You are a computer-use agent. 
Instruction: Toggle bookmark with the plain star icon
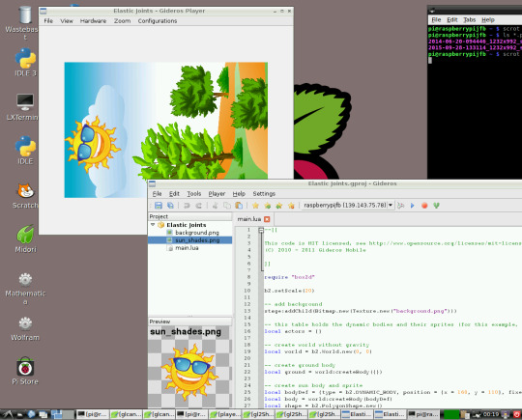(x=255, y=206)
